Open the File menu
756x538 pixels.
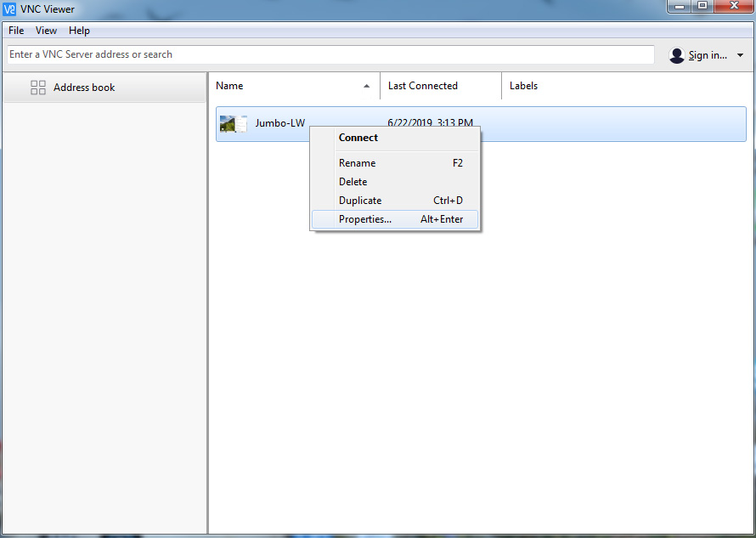click(16, 31)
